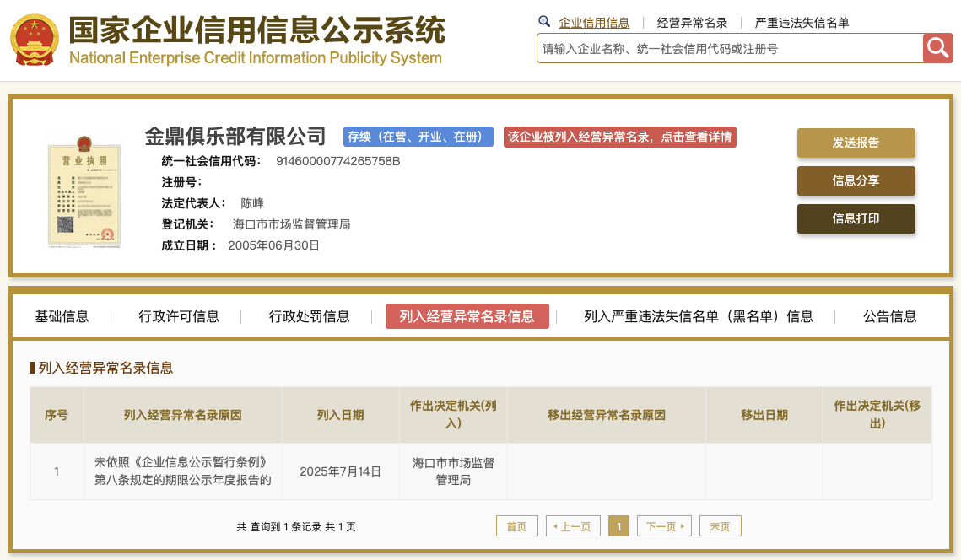Click the 作出决定机关(列入) column header

pyautogui.click(x=454, y=415)
